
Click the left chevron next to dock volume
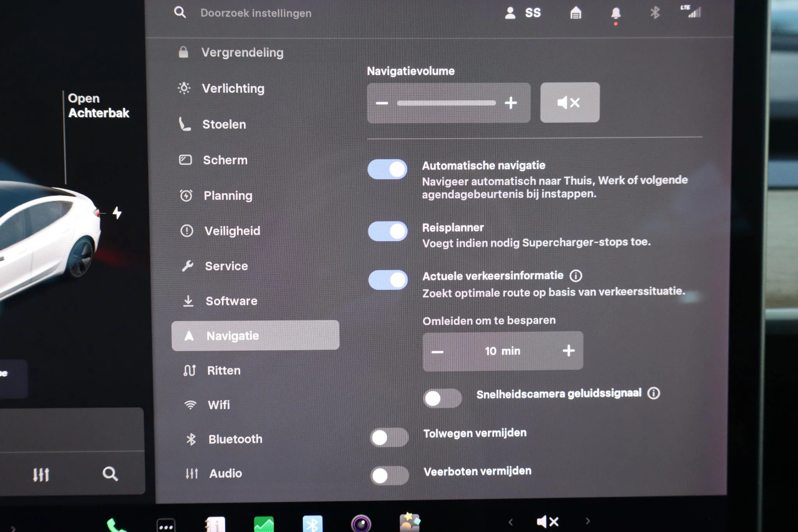(x=510, y=521)
